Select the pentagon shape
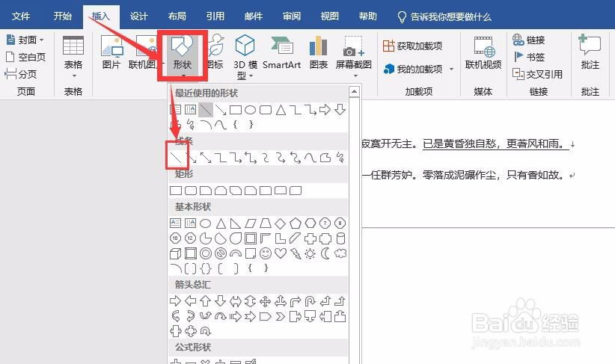 296,223
